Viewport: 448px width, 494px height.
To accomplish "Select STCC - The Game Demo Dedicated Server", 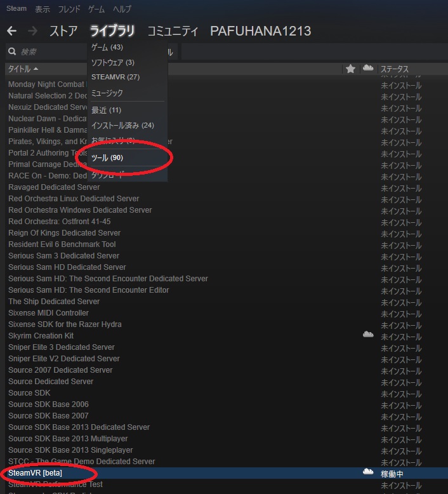I will pyautogui.click(x=81, y=462).
